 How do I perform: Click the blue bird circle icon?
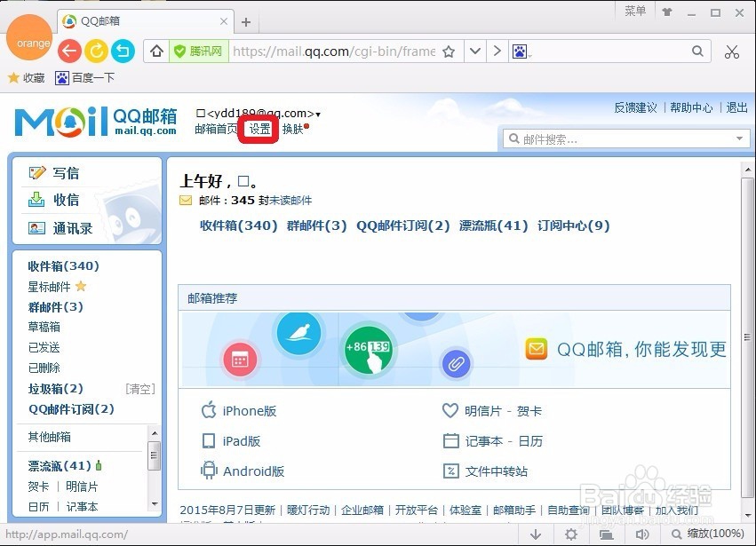[298, 334]
